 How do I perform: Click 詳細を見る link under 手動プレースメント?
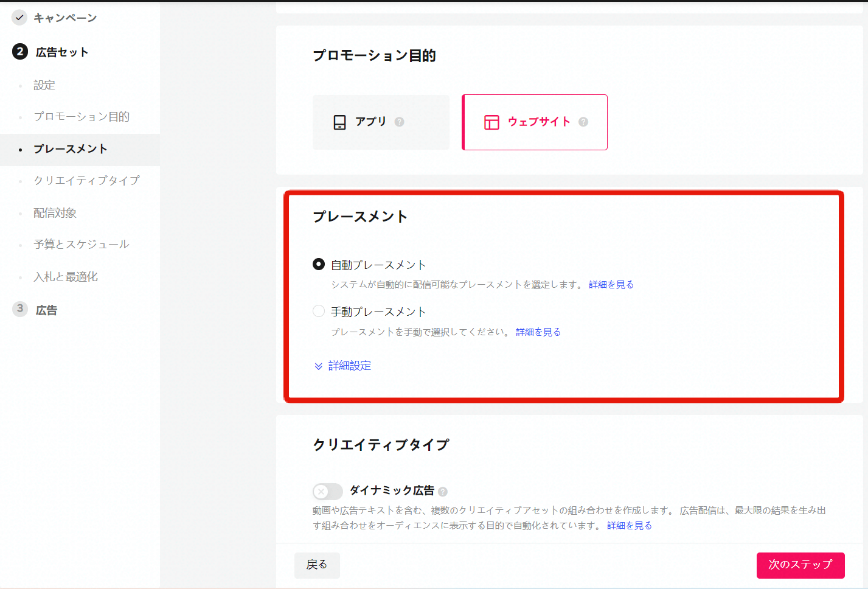[x=538, y=332]
